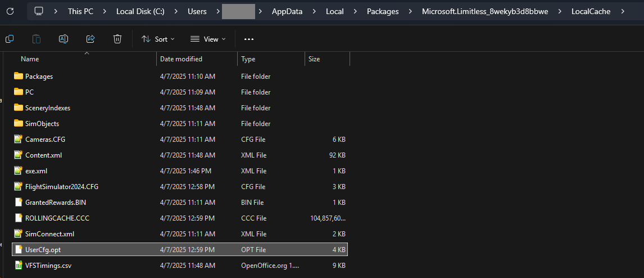Open the View dropdown menu
The width and height of the screenshot is (644, 278).
[x=208, y=39]
